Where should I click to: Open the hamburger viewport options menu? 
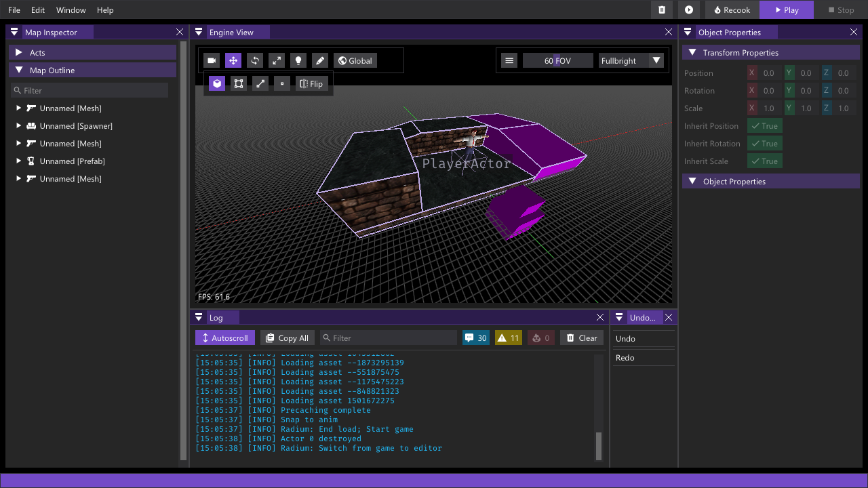pos(509,60)
